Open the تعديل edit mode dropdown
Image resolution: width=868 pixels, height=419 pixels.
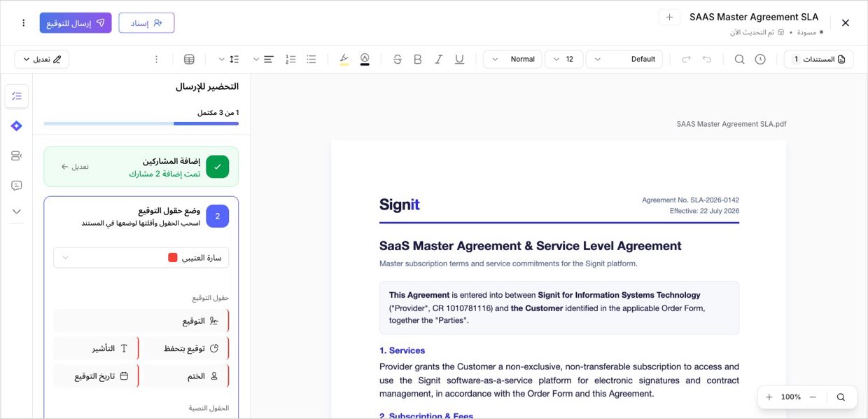coord(42,60)
